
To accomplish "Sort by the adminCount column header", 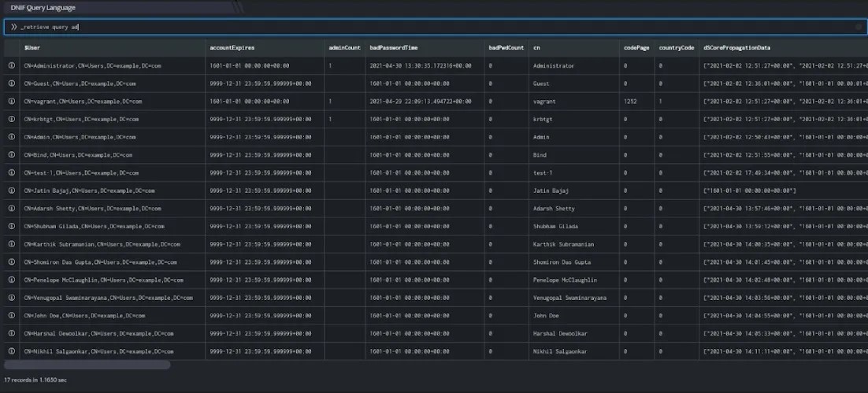I will [345, 47].
